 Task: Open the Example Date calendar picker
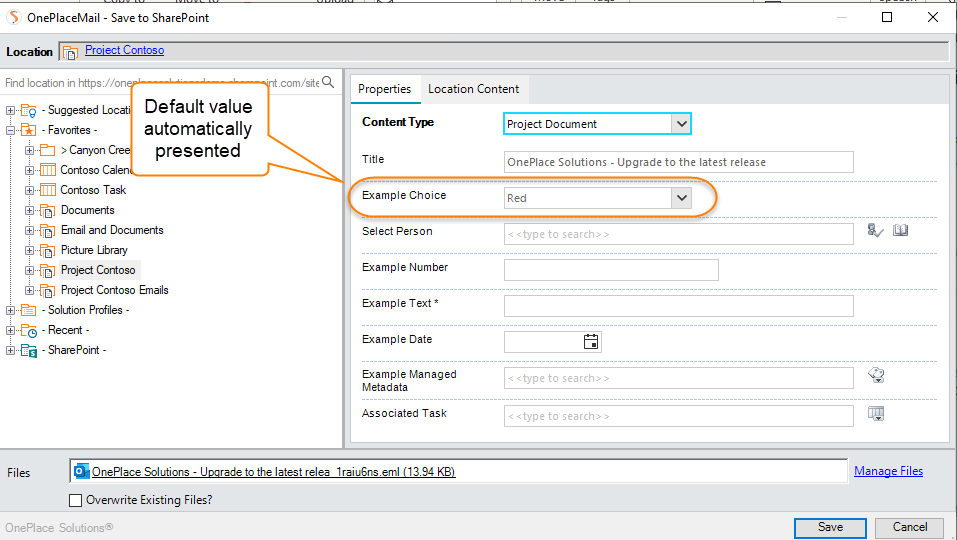point(591,342)
